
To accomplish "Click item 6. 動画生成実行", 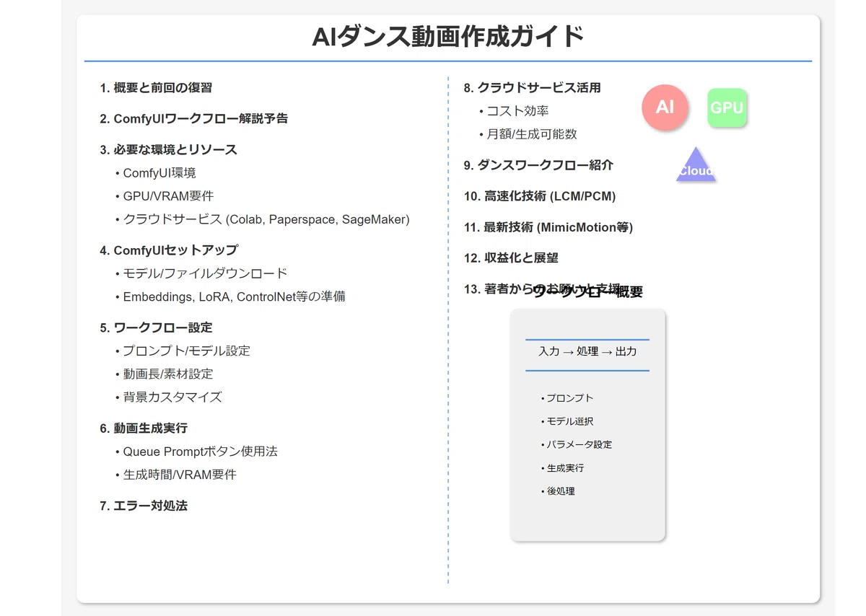I will click(x=144, y=428).
